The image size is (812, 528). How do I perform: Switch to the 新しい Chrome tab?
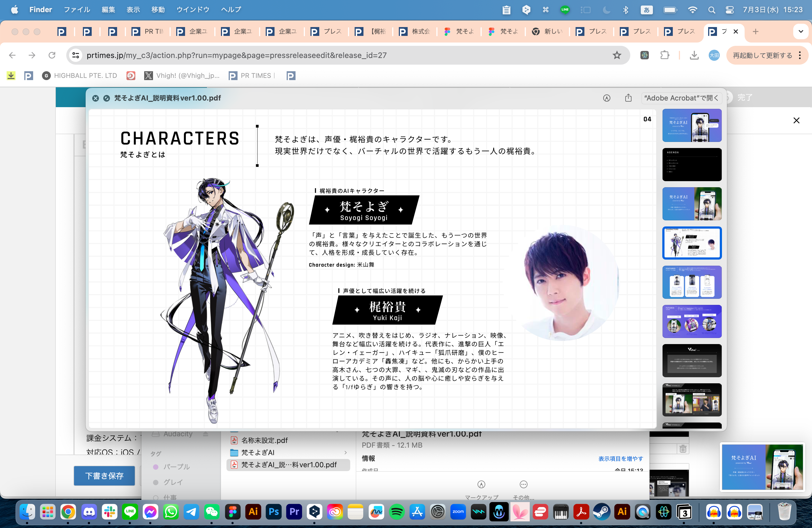click(548, 32)
